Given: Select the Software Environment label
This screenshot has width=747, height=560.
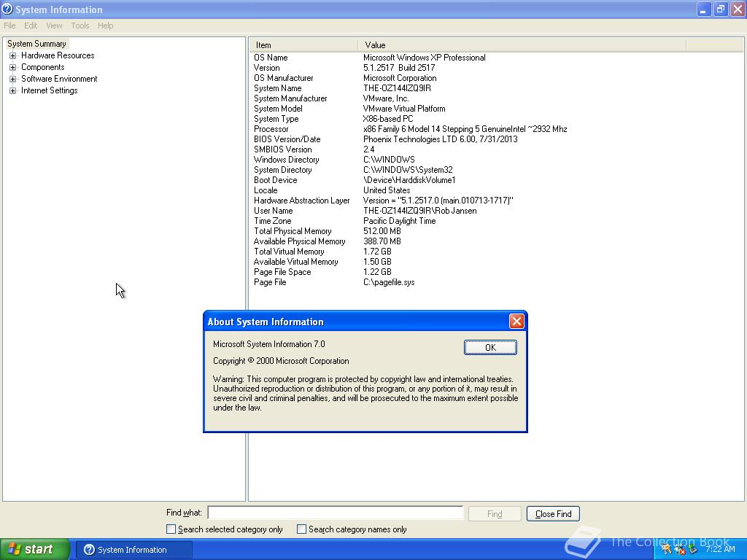Looking at the screenshot, I should (x=59, y=79).
